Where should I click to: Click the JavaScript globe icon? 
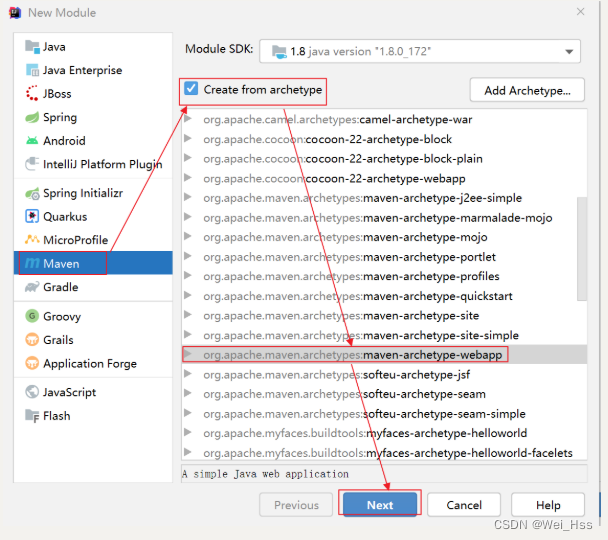tap(32, 392)
